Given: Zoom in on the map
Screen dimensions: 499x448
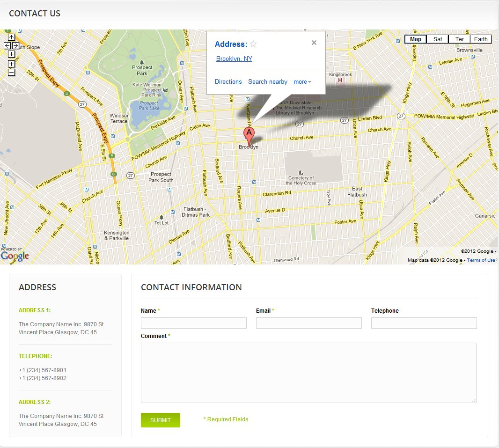Looking at the screenshot, I should [x=11, y=64].
